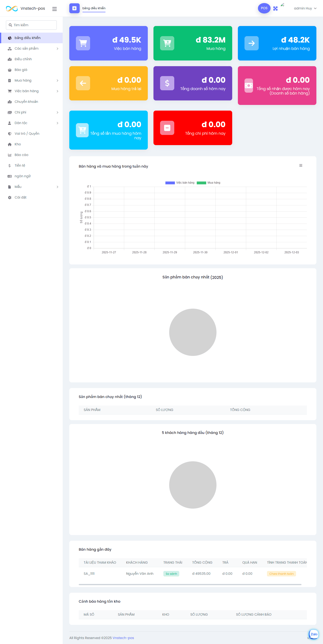Click the cart icon on Việc bán hàng card
The width and height of the screenshot is (323, 644).
click(x=83, y=43)
